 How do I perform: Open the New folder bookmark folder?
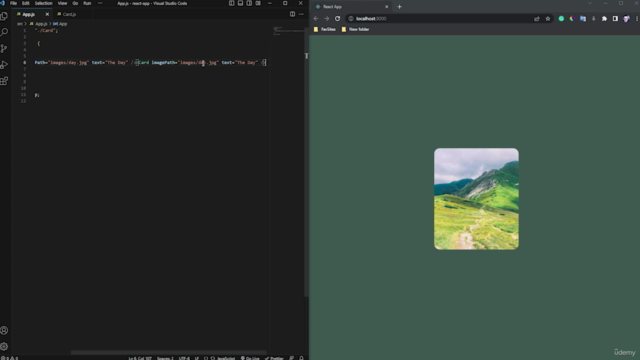[x=355, y=29]
